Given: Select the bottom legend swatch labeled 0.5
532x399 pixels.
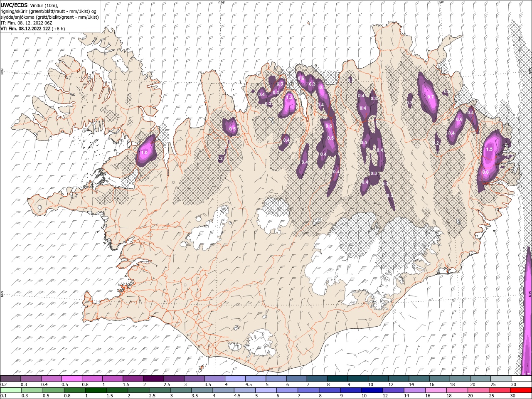Looking at the screenshot, I should (x=53, y=390).
